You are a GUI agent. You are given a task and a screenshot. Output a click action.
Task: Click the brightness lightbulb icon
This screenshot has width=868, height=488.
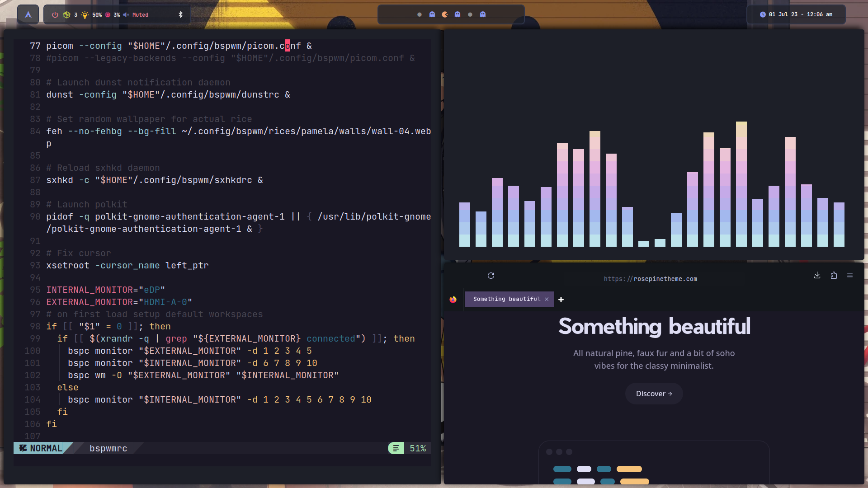click(85, 14)
